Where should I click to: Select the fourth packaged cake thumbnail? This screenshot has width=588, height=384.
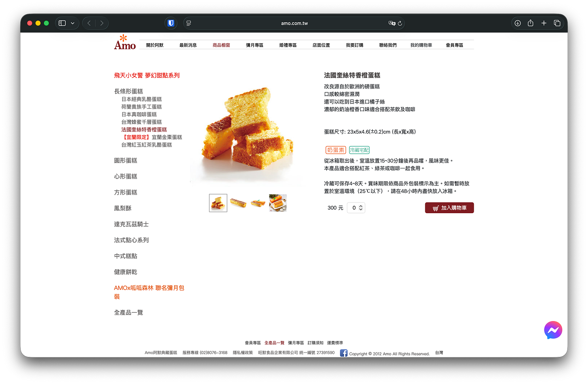coord(278,203)
